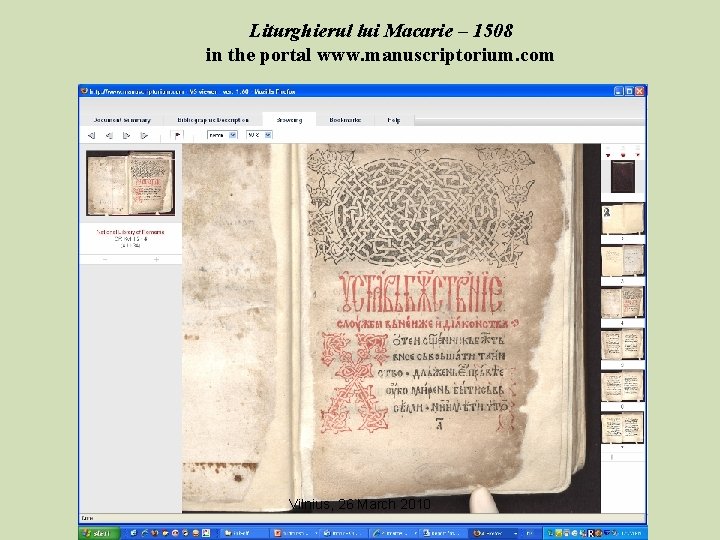Select the fourth thumbnail showing red title page
The image size is (720, 540).
click(x=623, y=302)
